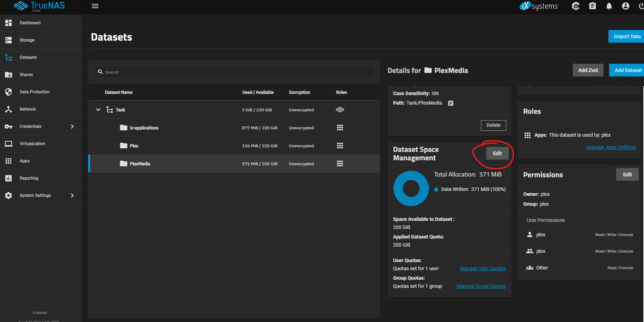
Task: Delete the PlexMedia dataset
Action: pyautogui.click(x=493, y=125)
